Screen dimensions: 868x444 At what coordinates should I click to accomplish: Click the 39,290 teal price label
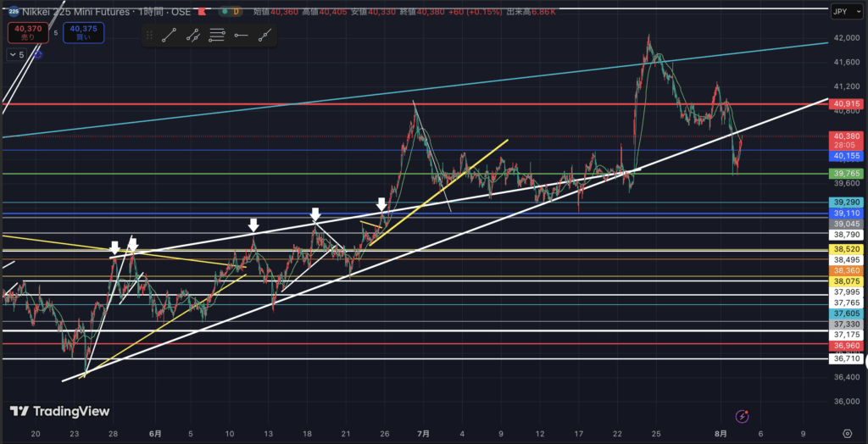coord(847,202)
